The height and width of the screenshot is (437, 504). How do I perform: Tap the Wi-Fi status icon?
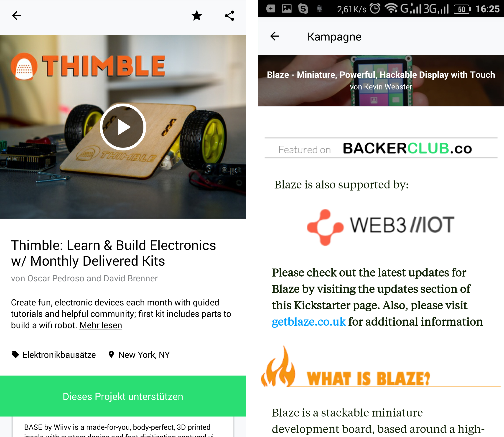(391, 9)
